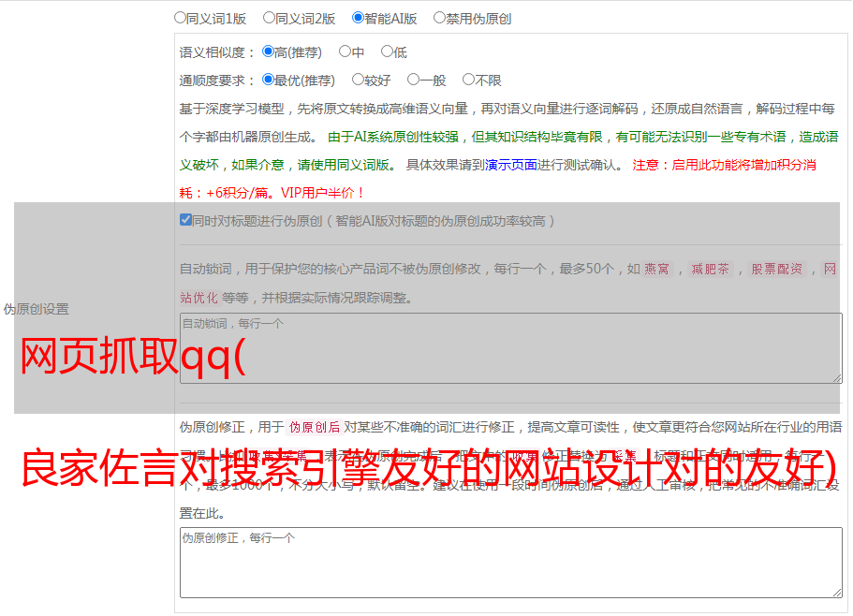This screenshot has height=616, width=853.
Task: Click the 伪原创设置 section label
Action: coord(37,309)
